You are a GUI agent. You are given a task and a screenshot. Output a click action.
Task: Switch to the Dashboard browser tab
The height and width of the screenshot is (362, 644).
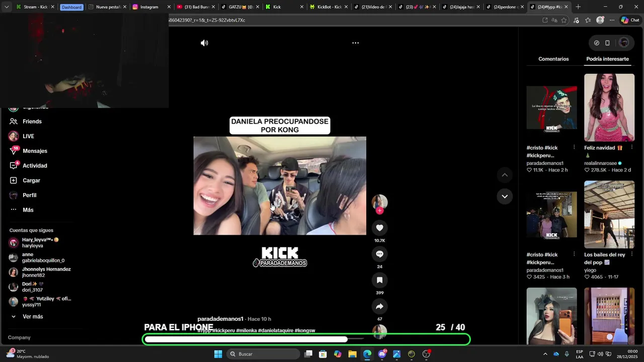pyautogui.click(x=71, y=7)
